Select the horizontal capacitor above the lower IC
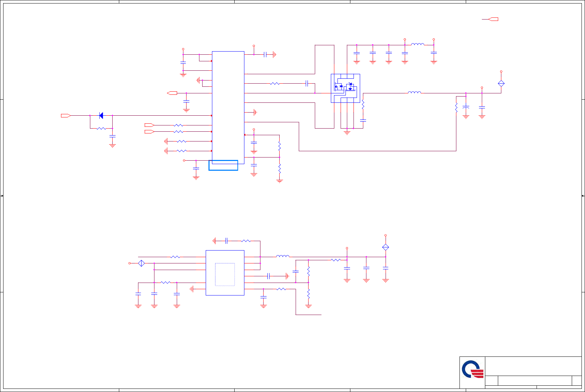Viewport: 585px width, 392px height. tap(227, 241)
